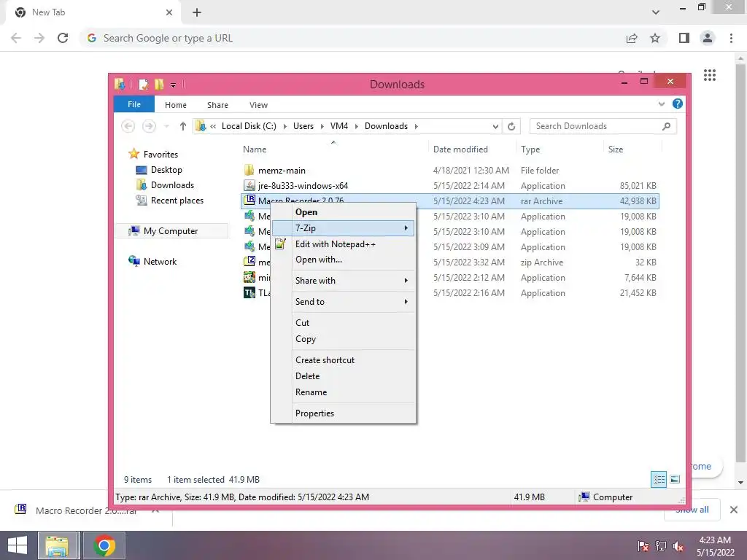Open the File ribbon tab

[134, 104]
